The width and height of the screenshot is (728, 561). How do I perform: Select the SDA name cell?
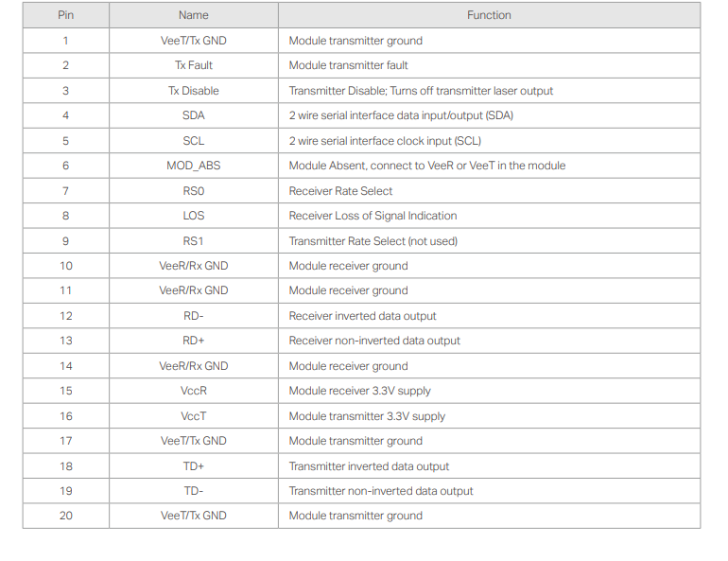[x=193, y=115]
